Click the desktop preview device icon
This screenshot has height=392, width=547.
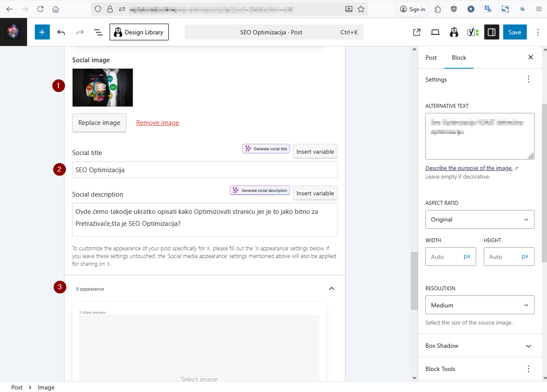[x=435, y=32]
